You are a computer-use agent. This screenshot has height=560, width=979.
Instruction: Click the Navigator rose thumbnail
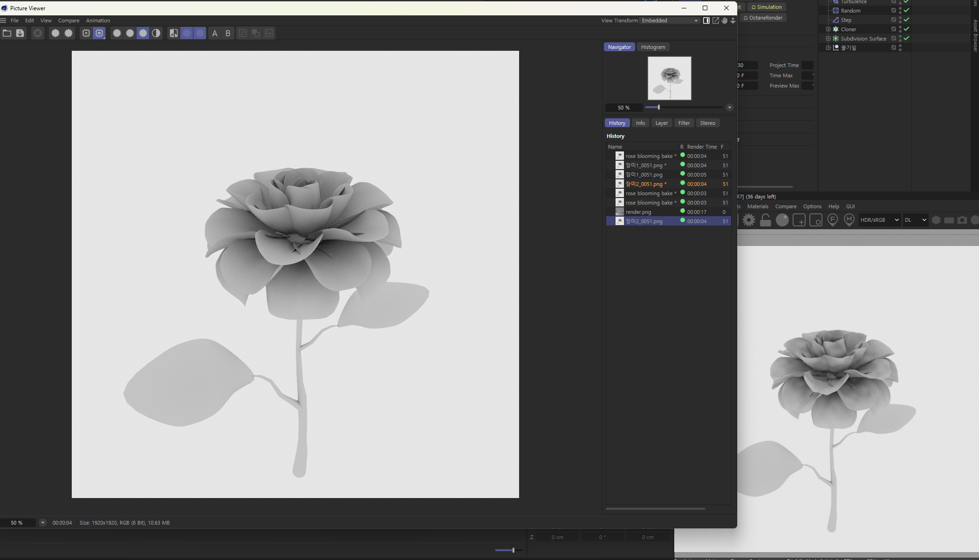pos(670,78)
